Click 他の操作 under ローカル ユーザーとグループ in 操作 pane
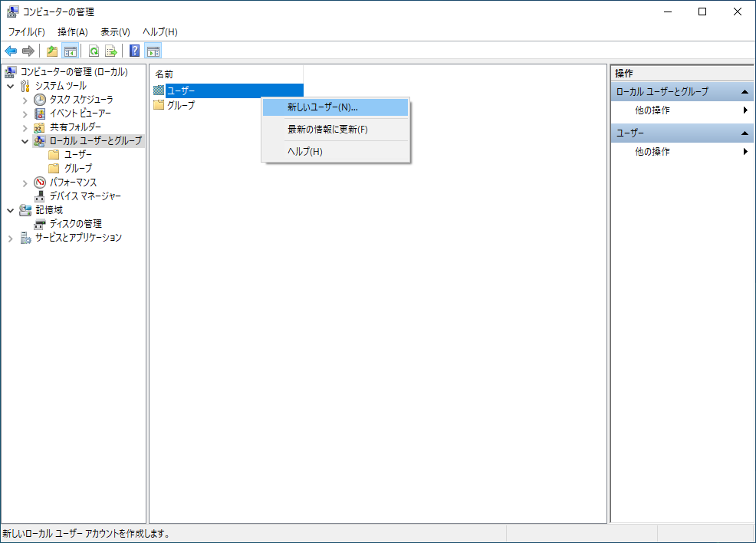 [682, 110]
